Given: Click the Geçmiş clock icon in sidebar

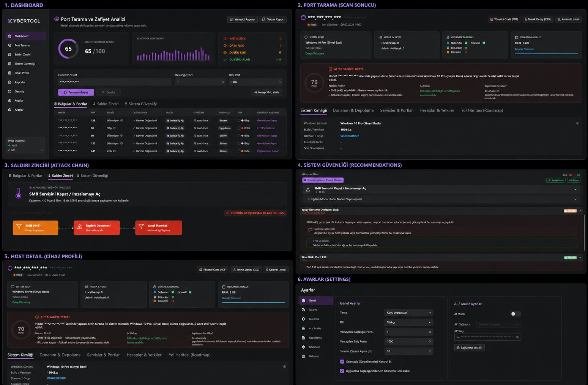Looking at the screenshot, I should tap(9, 91).
